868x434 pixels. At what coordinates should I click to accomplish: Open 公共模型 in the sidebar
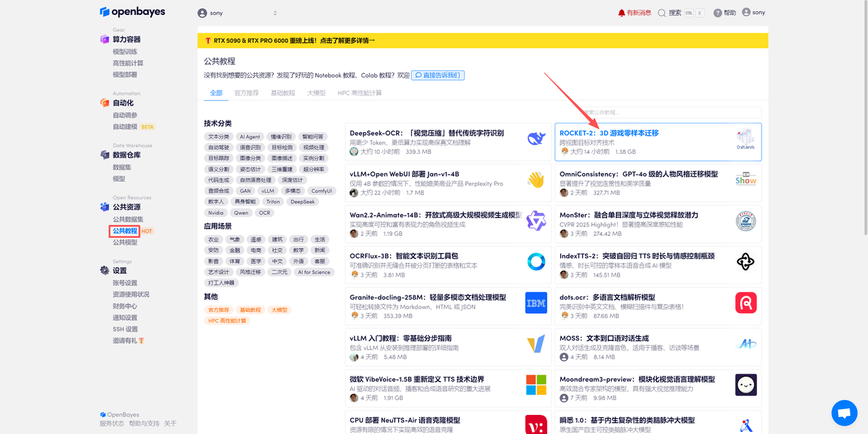[x=125, y=242]
